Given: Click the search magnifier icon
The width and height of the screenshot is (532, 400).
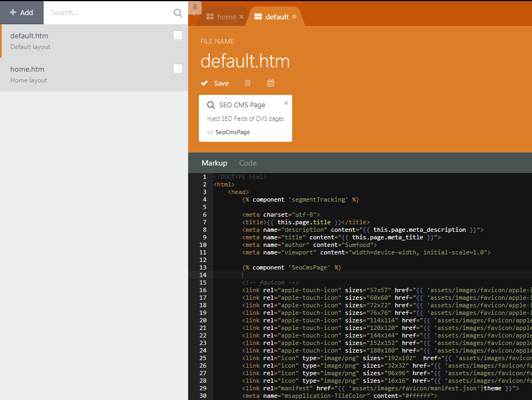Looking at the screenshot, I should click(x=178, y=13).
